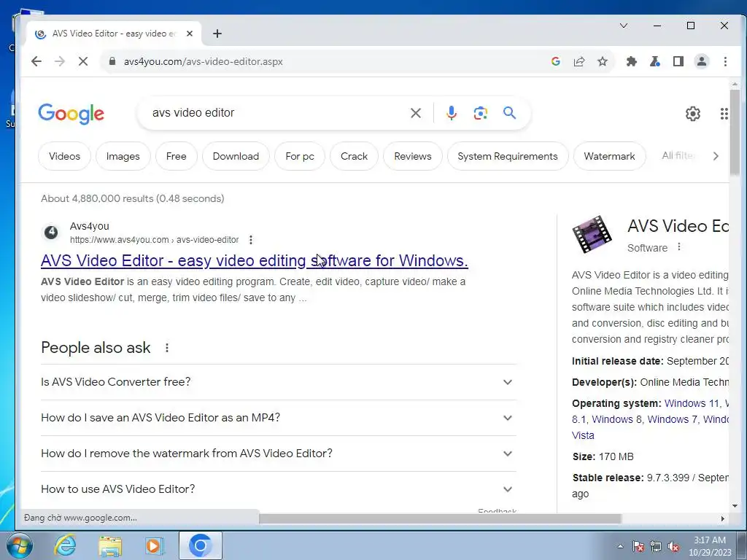Click the padlock site info icon

(x=112, y=61)
